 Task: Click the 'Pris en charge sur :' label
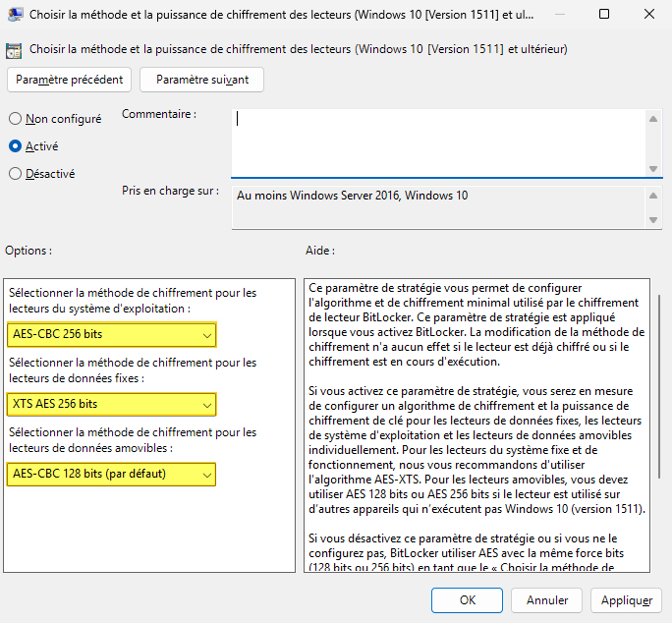coord(170,191)
